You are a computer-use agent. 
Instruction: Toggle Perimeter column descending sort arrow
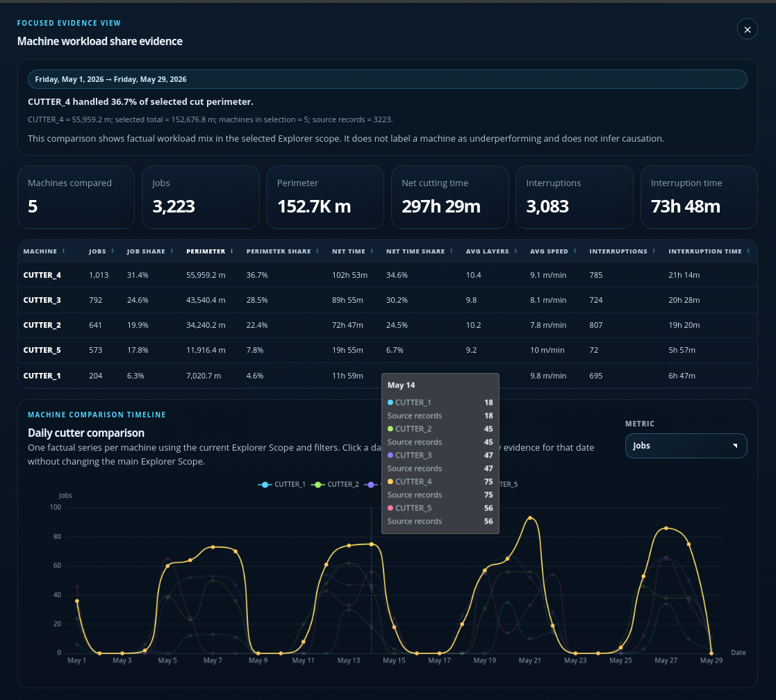tap(231, 251)
